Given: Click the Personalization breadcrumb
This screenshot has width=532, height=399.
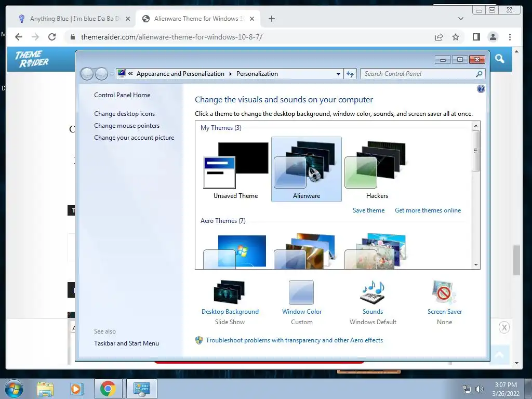Looking at the screenshot, I should 257,74.
